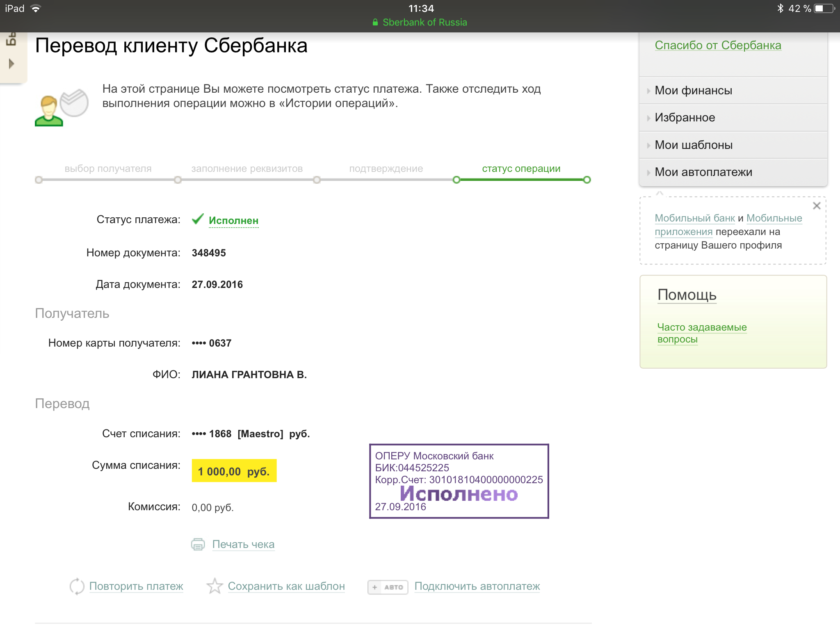This screenshot has width=840, height=630.
Task: Click the Подключить автоплатеж link
Action: point(477,587)
